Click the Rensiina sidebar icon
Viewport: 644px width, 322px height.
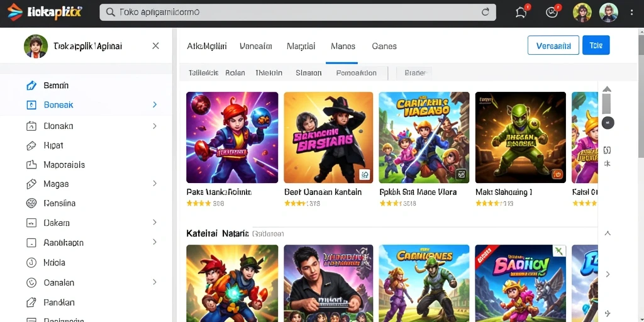point(31,203)
